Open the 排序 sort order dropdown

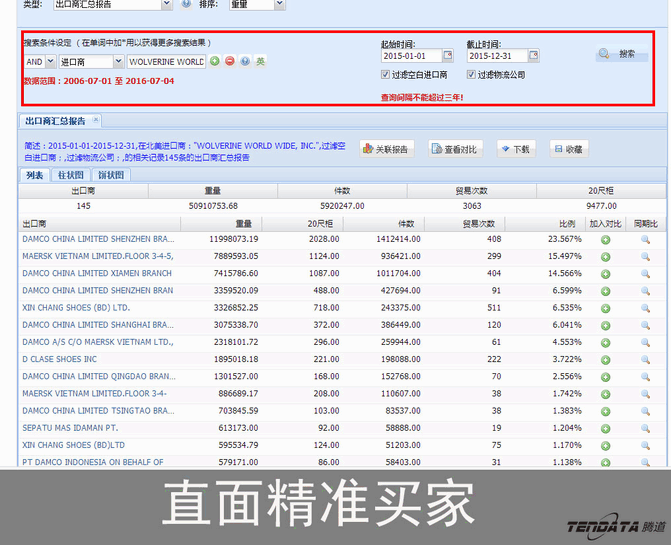click(x=277, y=4)
